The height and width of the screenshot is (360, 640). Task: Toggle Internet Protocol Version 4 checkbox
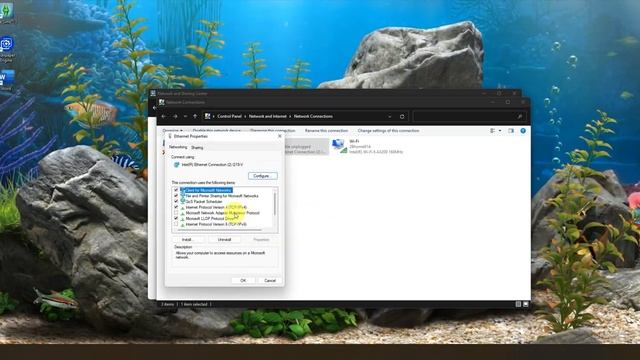pyautogui.click(x=176, y=207)
